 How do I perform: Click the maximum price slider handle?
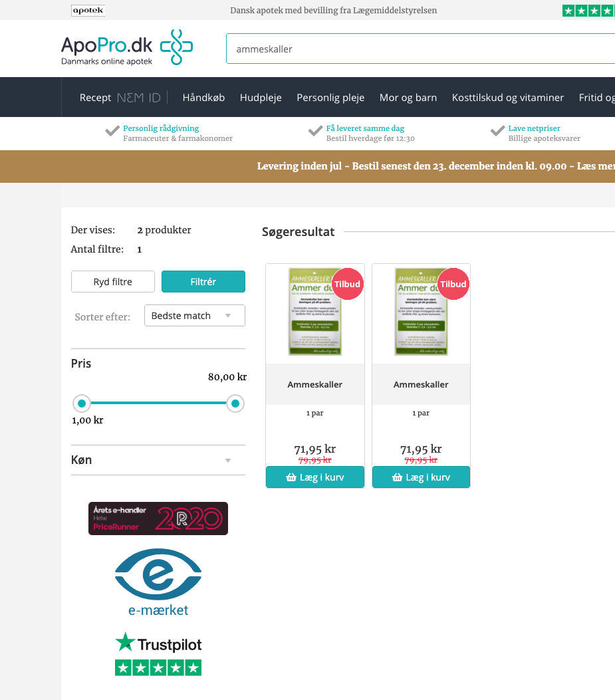(x=235, y=404)
